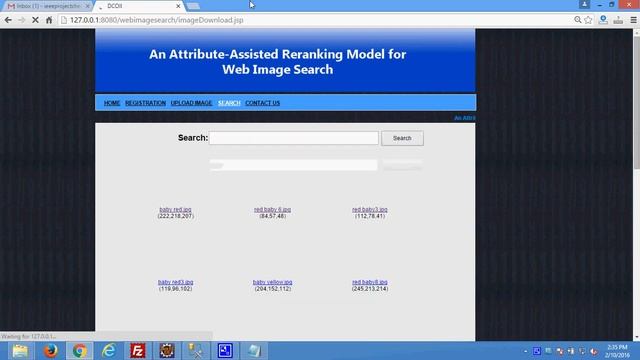Click the page vertical scrollbar thumb

[636, 102]
